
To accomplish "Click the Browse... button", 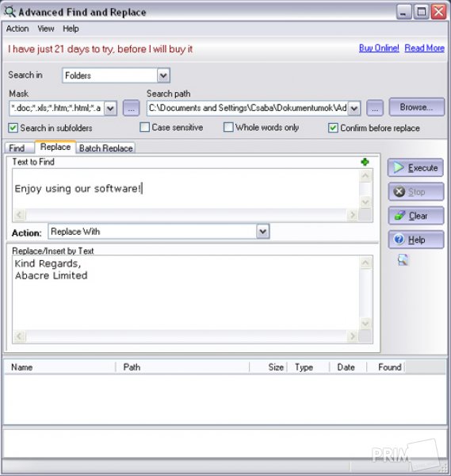I will 416,107.
